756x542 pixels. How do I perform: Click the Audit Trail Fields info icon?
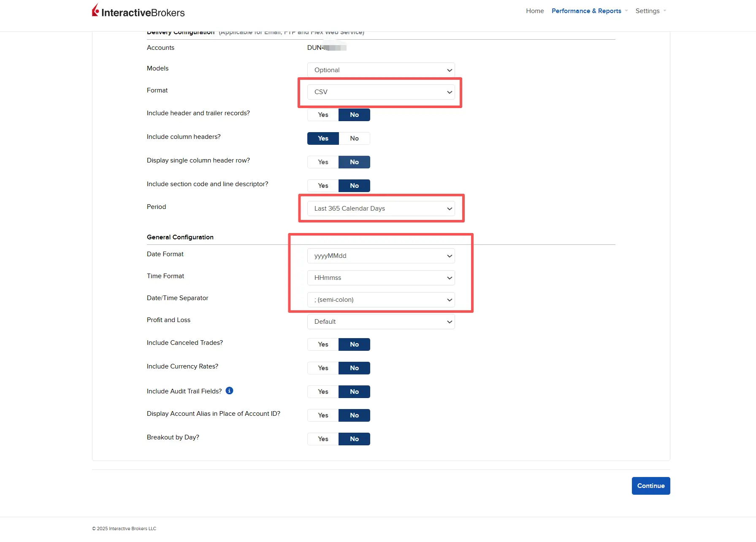point(229,391)
